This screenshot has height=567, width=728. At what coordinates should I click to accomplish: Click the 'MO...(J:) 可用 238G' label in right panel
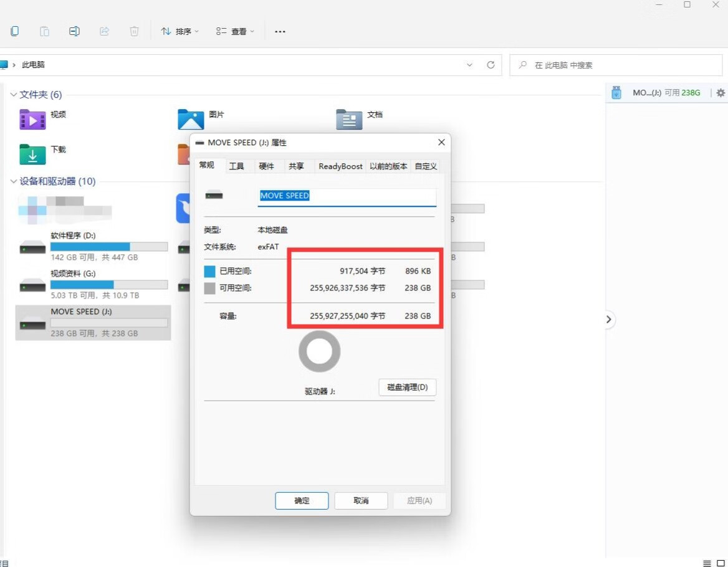(666, 93)
